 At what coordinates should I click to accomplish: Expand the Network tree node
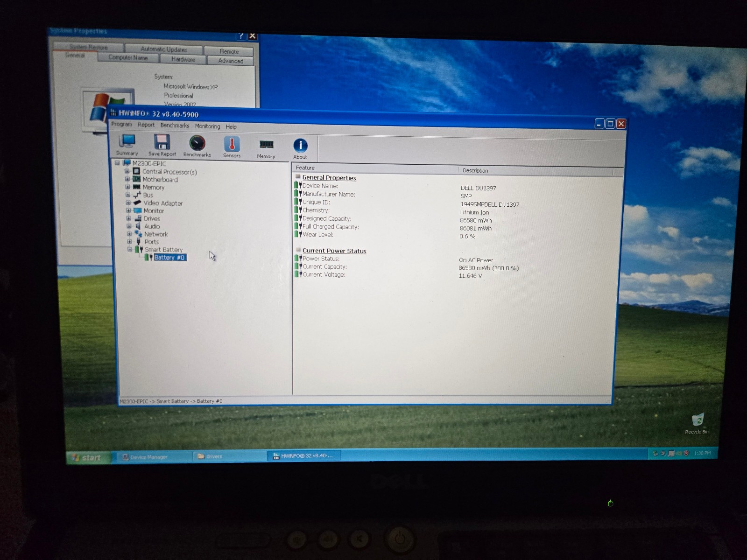pyautogui.click(x=129, y=234)
